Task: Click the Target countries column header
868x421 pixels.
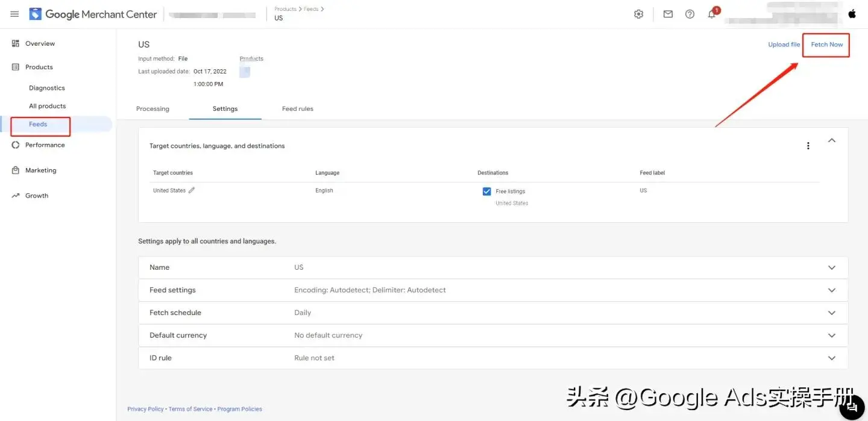Action: click(x=173, y=173)
